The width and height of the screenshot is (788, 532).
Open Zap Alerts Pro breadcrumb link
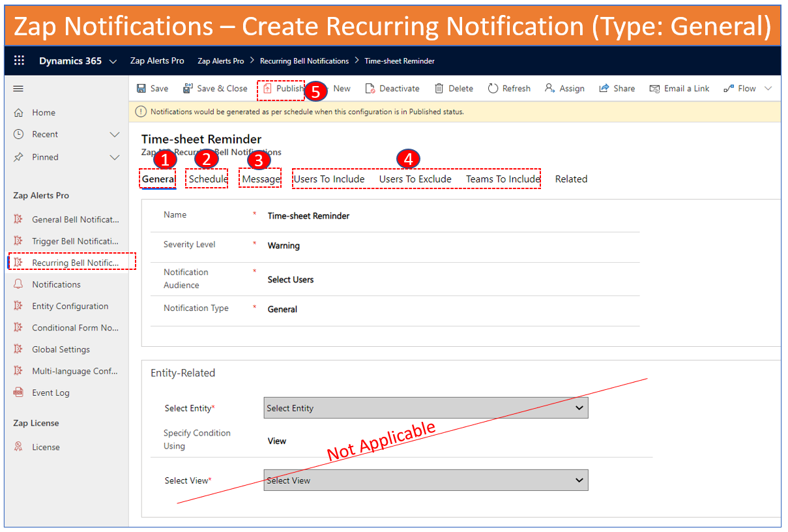coord(221,61)
